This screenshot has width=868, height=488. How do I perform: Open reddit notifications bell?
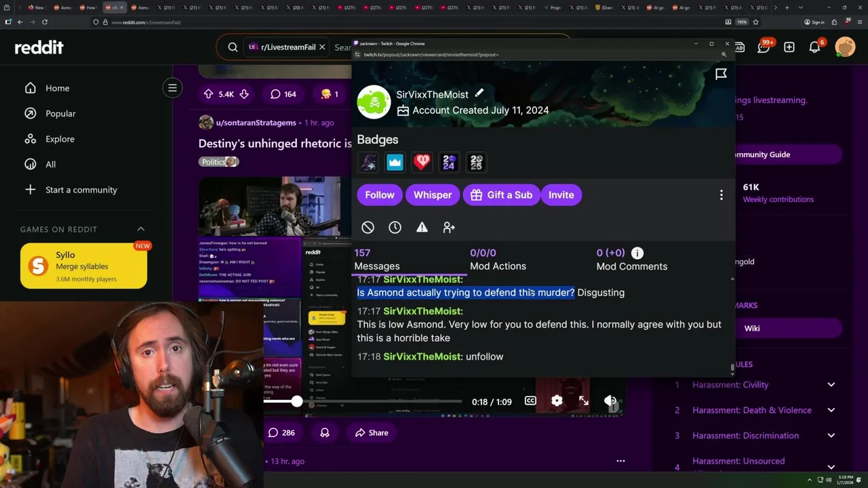pyautogui.click(x=815, y=47)
